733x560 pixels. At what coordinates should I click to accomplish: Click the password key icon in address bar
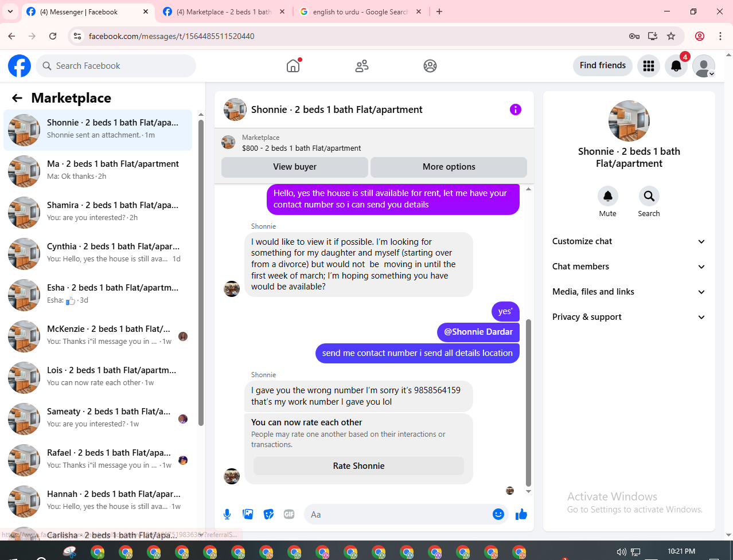point(634,36)
